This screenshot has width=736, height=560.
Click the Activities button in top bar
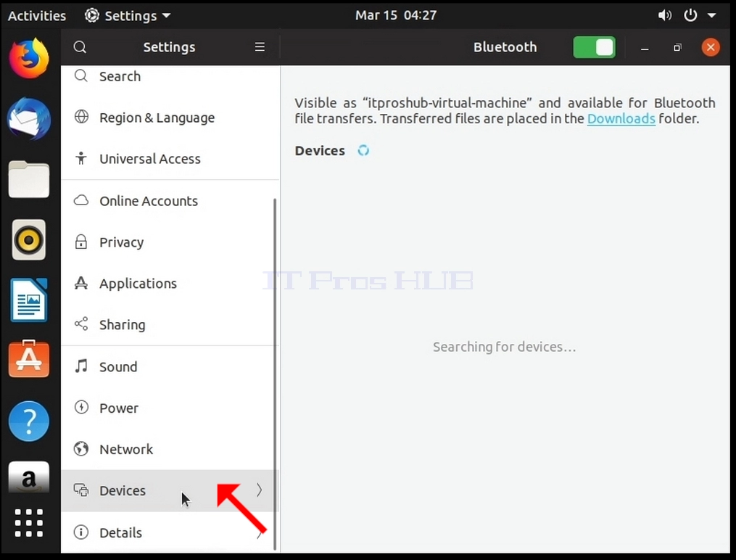coord(37,15)
